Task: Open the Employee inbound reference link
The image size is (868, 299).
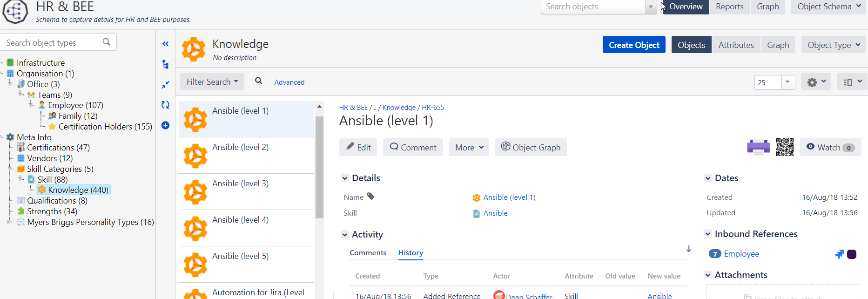Action: point(741,254)
